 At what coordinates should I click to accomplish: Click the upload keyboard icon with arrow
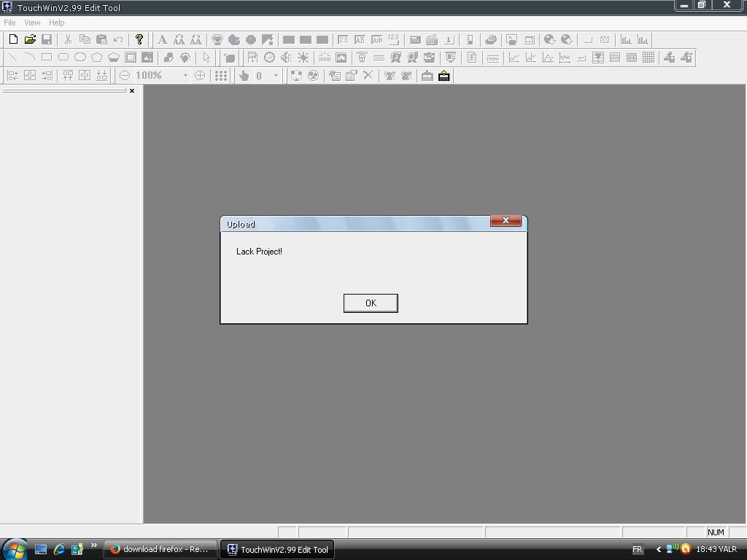click(444, 75)
